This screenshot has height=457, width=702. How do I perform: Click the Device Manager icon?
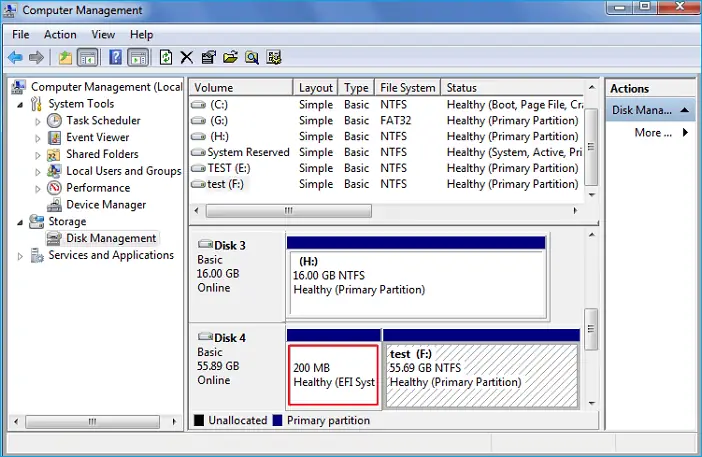(54, 205)
